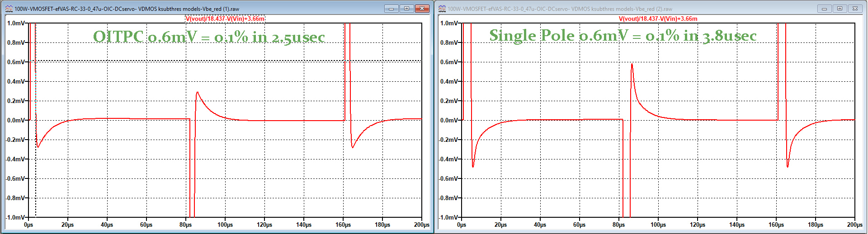Click the -1.0mV axis label in left plot
This screenshot has height=234, width=868.
pyautogui.click(x=15, y=217)
